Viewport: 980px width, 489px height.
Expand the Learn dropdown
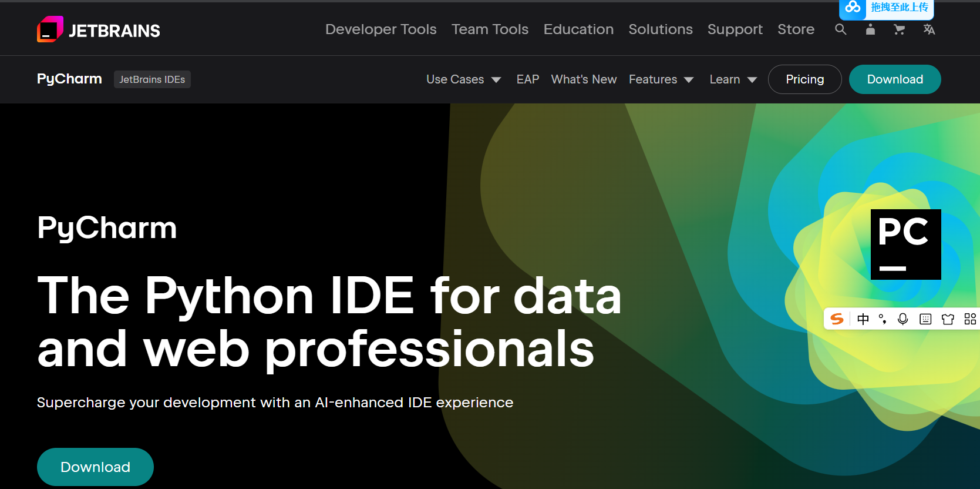click(x=733, y=79)
